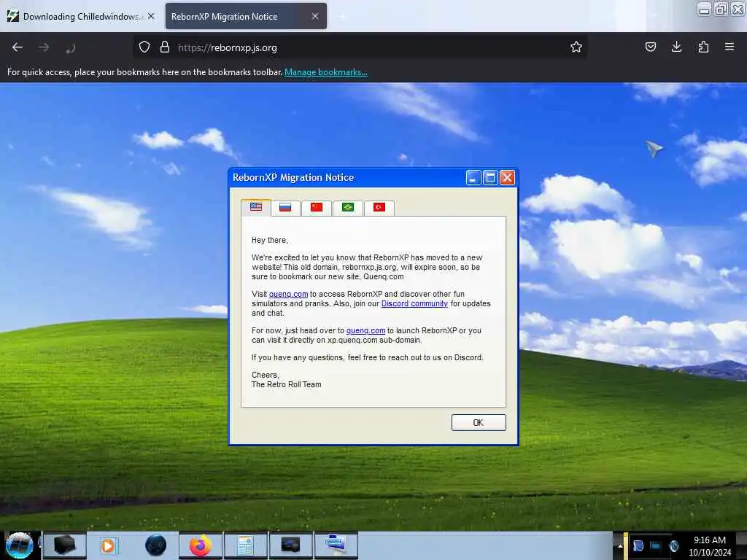This screenshot has width=747, height=560.
Task: Launch the media player taskbar icon
Action: [109, 545]
